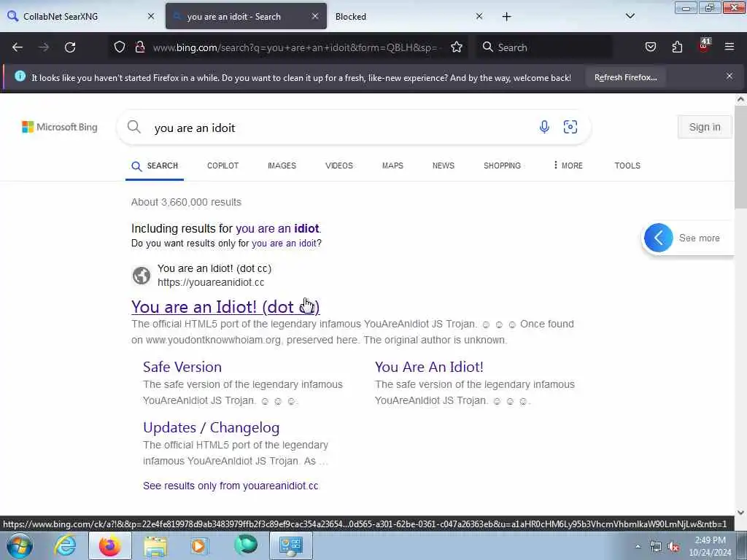747x560 pixels.
Task: Close the 'you are an idoit' tab
Action: [x=315, y=16]
